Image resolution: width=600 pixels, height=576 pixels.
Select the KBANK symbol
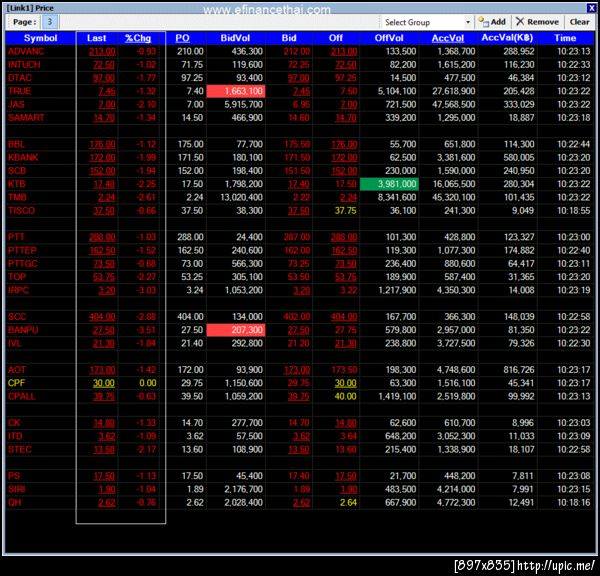tap(23, 157)
